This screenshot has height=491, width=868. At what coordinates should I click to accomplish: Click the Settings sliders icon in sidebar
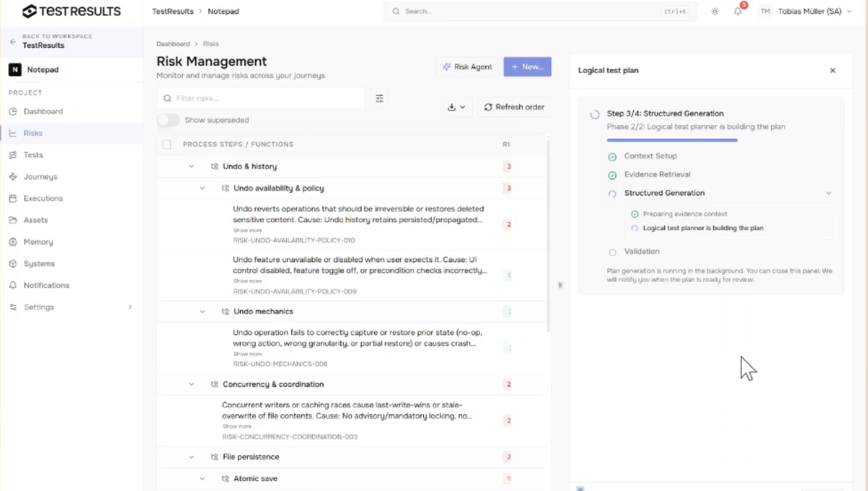(13, 307)
